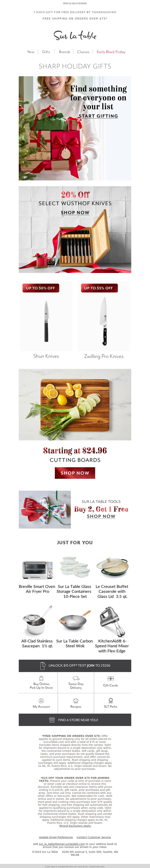The width and height of the screenshot is (150, 868).
Task: Open the Early Black Friday menu item
Action: [x=111, y=52]
